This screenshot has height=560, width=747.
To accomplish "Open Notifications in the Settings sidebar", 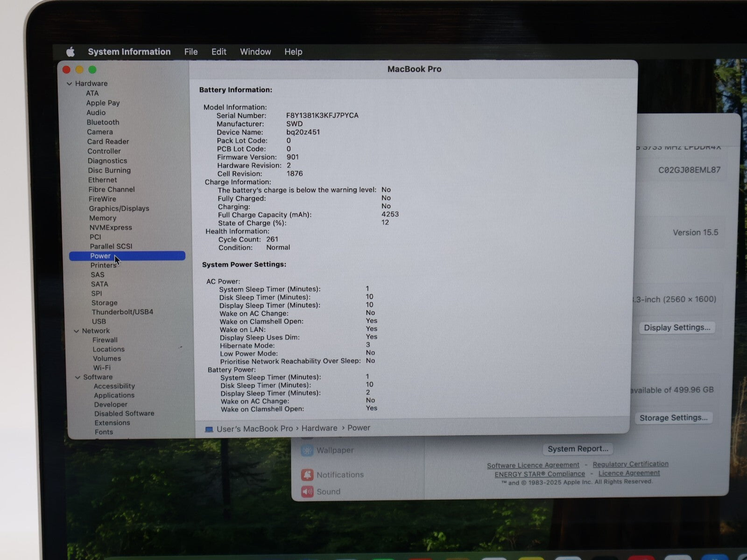I will click(332, 475).
